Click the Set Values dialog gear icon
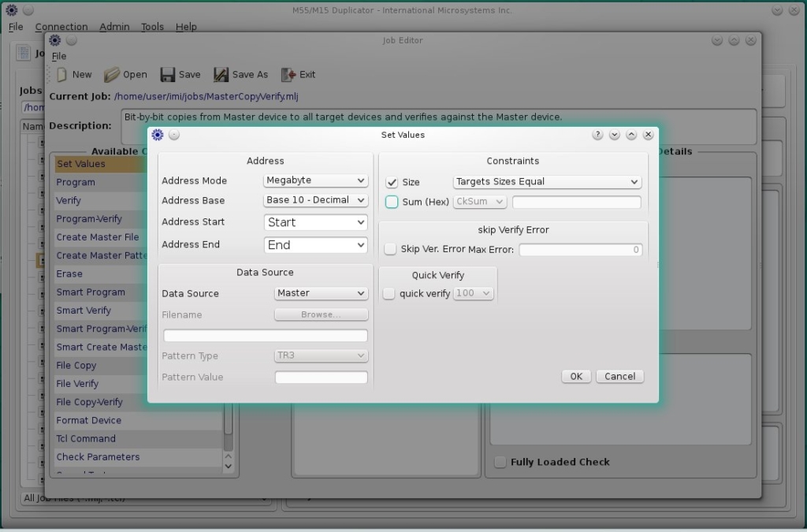 [x=158, y=135]
